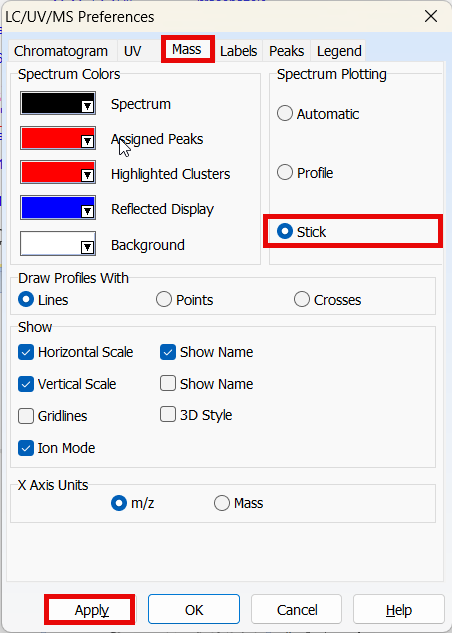452x633 pixels.
Task: Open the Assigned Peaks color dropdown arrow
Action: click(87, 141)
